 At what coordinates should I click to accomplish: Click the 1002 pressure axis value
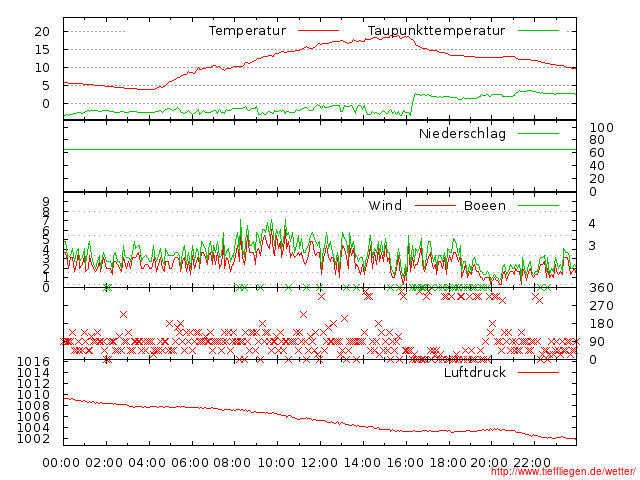click(x=33, y=439)
